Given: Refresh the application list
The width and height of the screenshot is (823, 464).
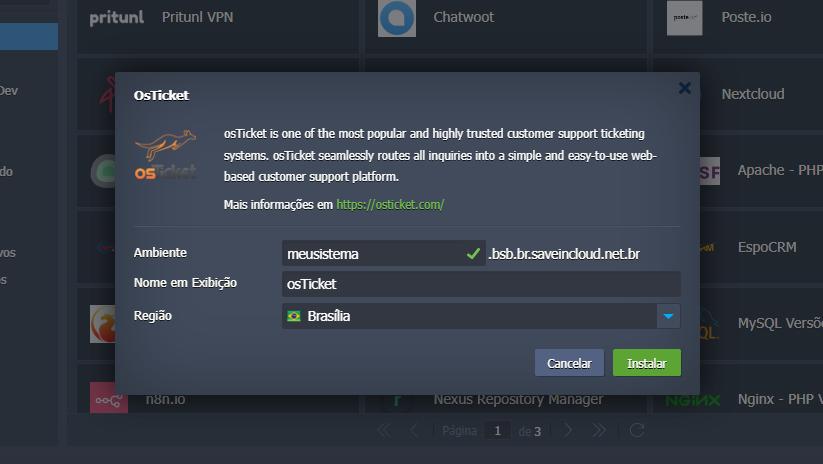Looking at the screenshot, I should pos(636,431).
